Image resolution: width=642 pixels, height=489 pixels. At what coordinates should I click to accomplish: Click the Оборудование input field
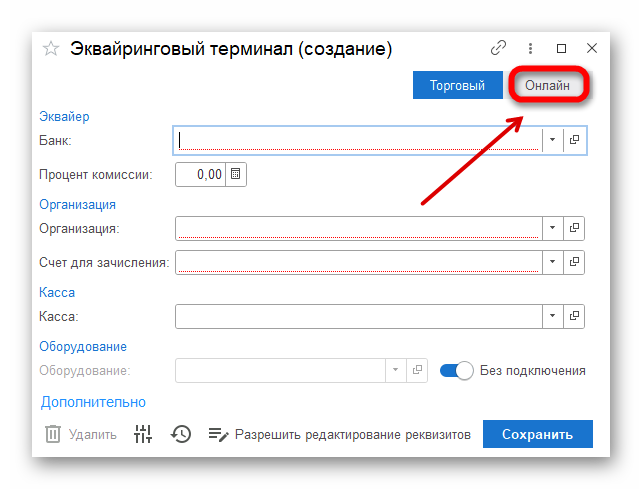click(x=280, y=370)
